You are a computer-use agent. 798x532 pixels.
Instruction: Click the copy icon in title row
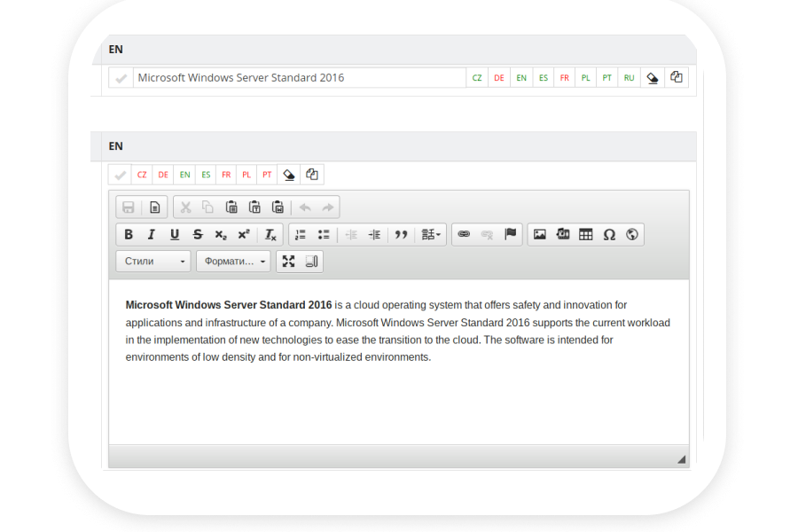point(677,78)
